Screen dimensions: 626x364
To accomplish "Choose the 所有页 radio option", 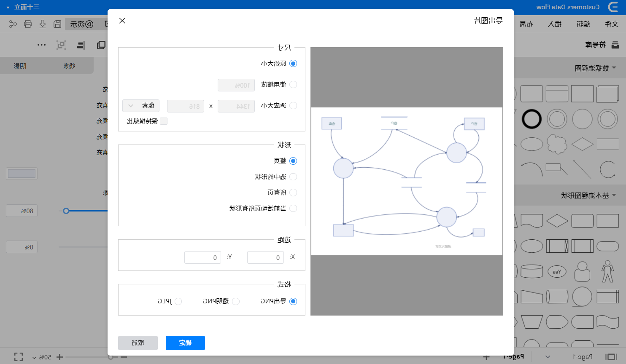I will click(x=293, y=193).
